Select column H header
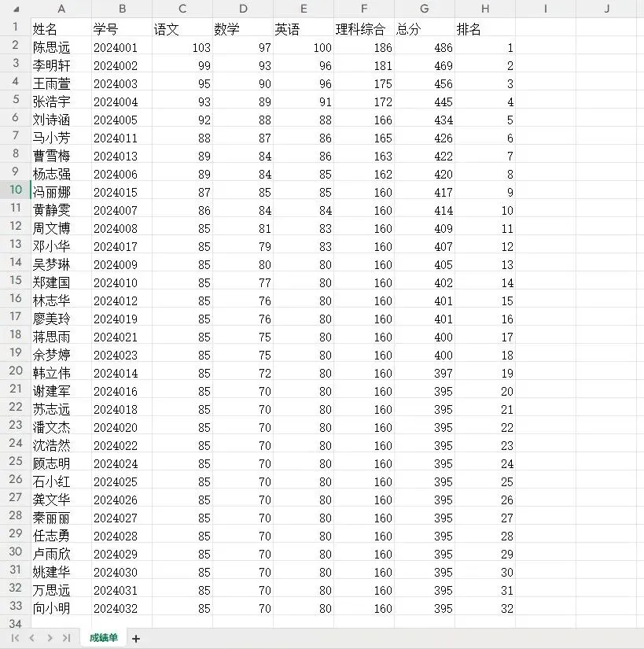This screenshot has height=649, width=644. coord(485,9)
